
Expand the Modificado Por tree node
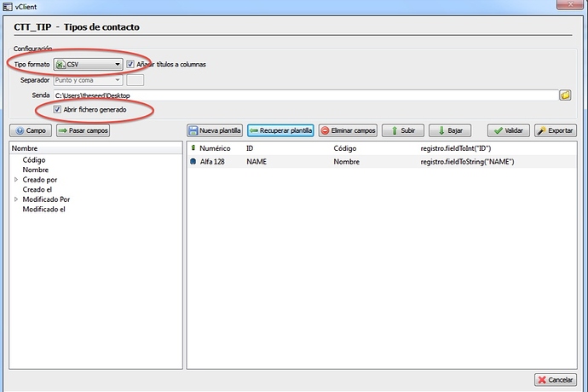pyautogui.click(x=16, y=199)
